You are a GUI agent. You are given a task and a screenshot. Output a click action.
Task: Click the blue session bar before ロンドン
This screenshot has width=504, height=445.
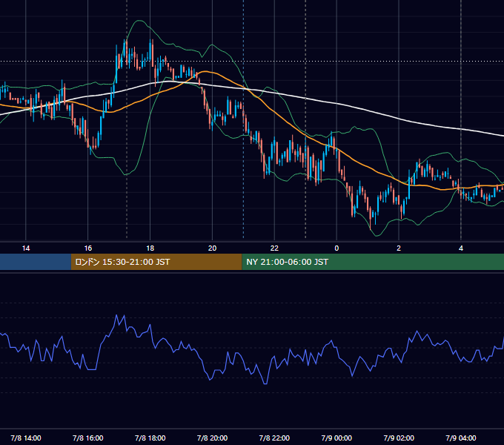tap(36, 262)
